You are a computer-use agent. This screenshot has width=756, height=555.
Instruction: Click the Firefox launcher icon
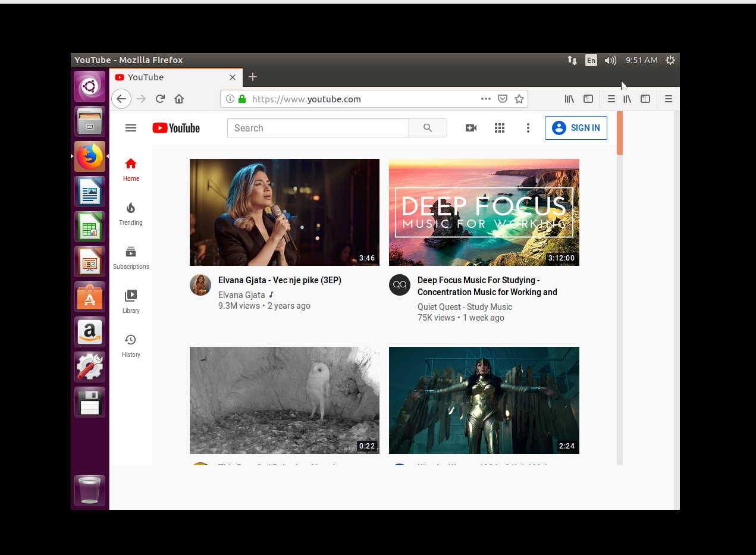[90, 156]
